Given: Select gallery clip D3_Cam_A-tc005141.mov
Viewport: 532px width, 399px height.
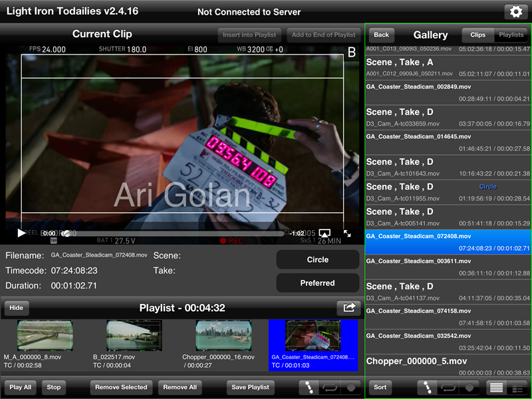Looking at the screenshot, I should point(448,217).
